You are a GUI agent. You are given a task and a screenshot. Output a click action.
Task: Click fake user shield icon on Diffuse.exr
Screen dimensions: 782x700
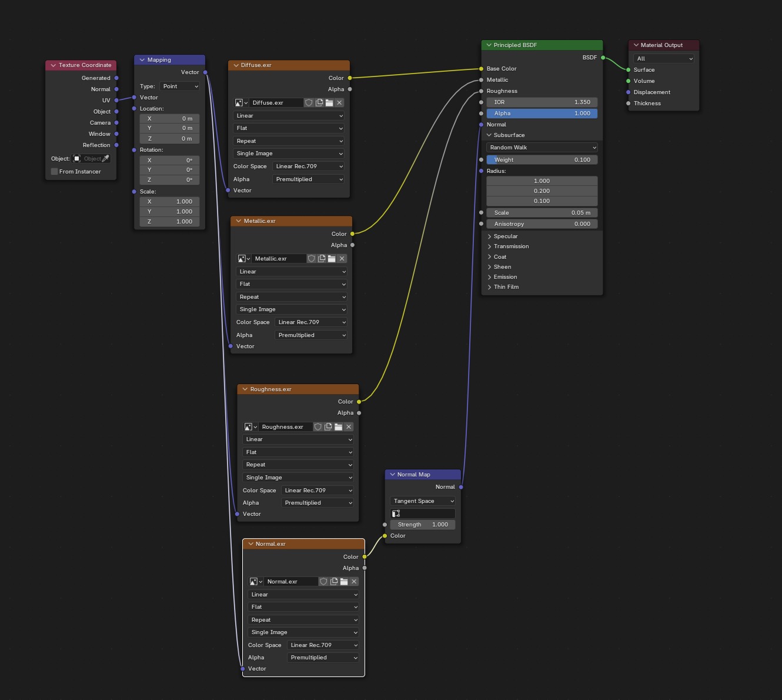(x=309, y=103)
